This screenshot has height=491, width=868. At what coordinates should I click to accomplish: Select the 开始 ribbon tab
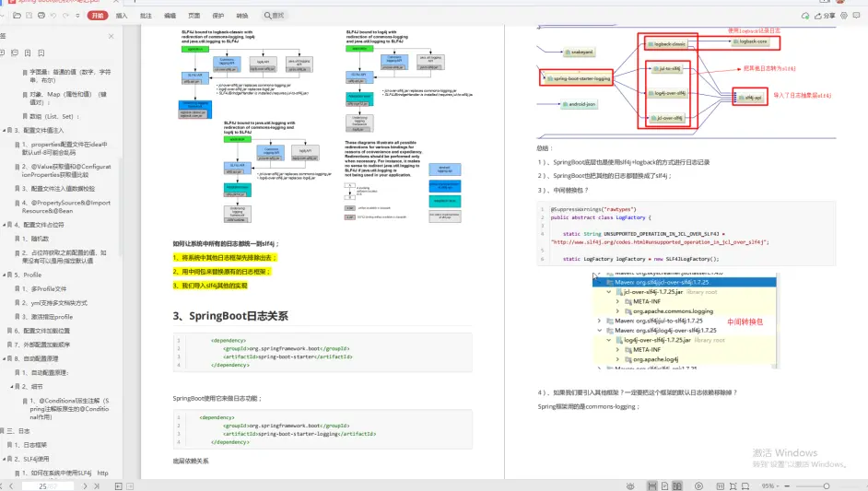point(98,16)
